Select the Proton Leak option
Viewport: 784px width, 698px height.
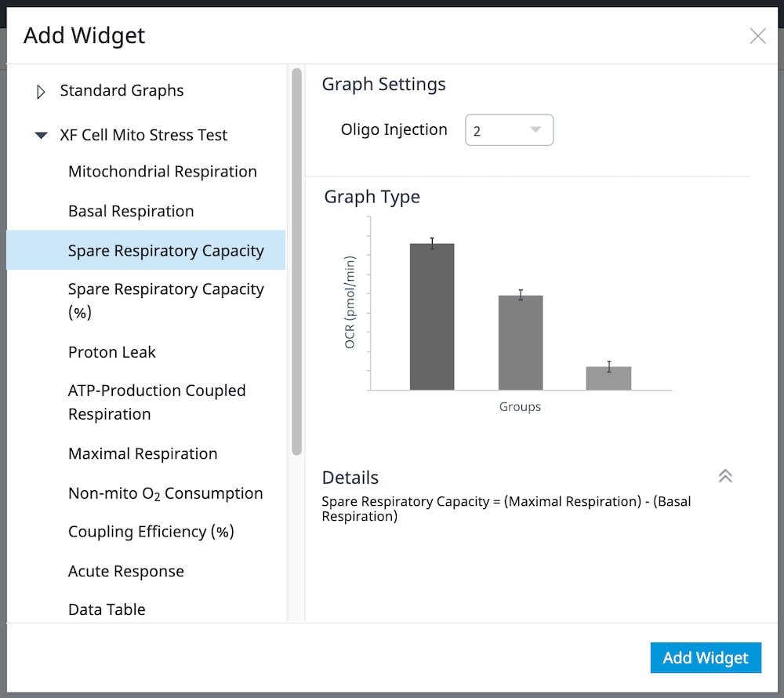[x=112, y=352]
